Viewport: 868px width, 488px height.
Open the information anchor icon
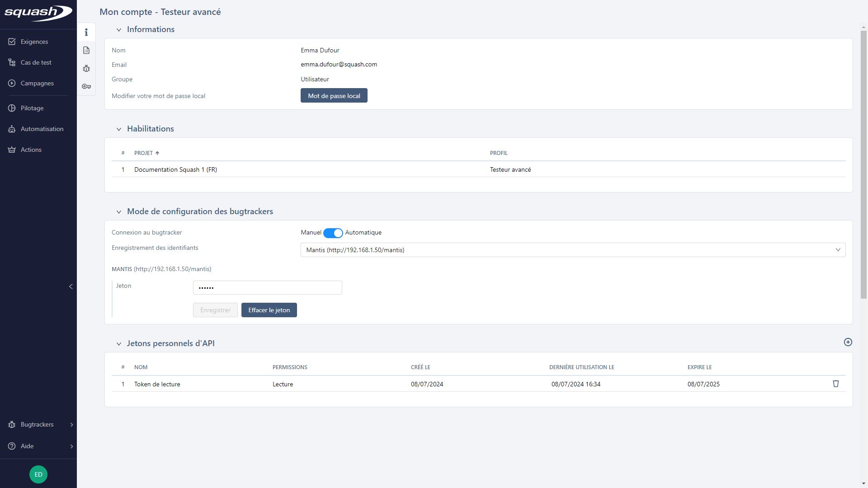click(86, 33)
